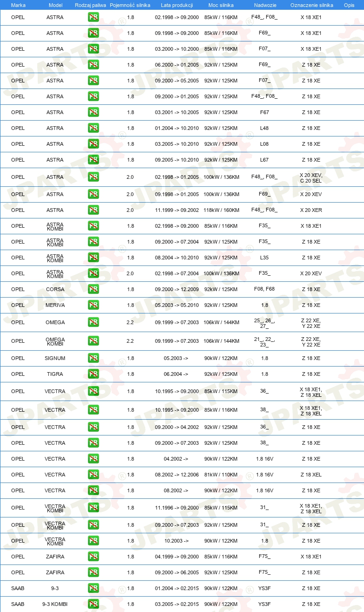Click the fuel icon in the VECTRA 81kW / 110KM row

pyautogui.click(x=93, y=475)
